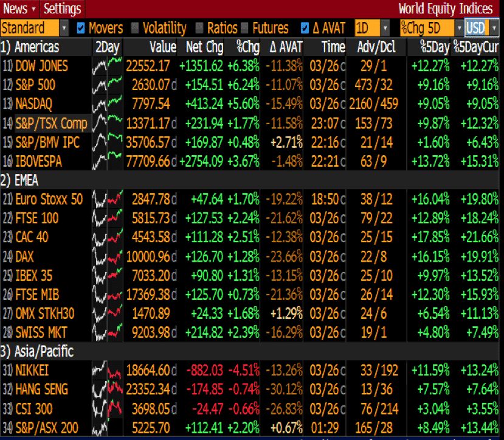The width and height of the screenshot is (504, 440).
Task: Sort by the Net Chg column header
Action: 205,47
